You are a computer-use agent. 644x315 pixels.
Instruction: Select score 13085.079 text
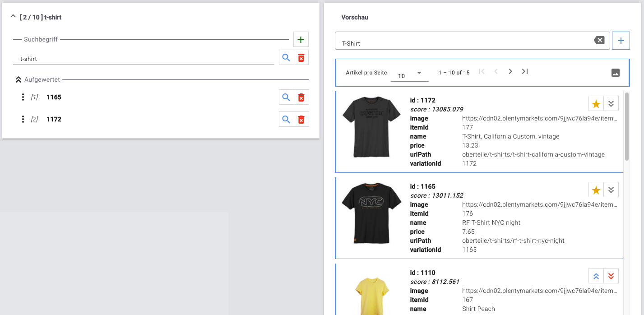436,109
